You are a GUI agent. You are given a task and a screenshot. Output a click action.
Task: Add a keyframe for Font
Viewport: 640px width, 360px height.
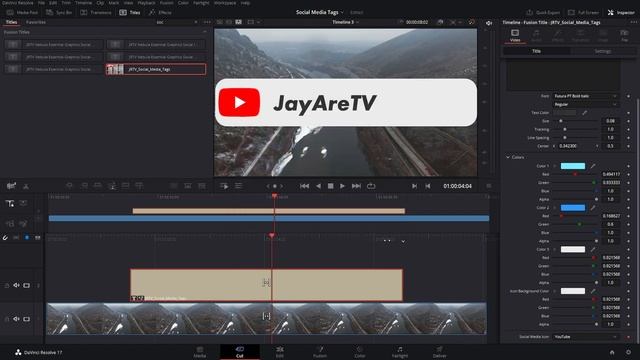(x=629, y=96)
